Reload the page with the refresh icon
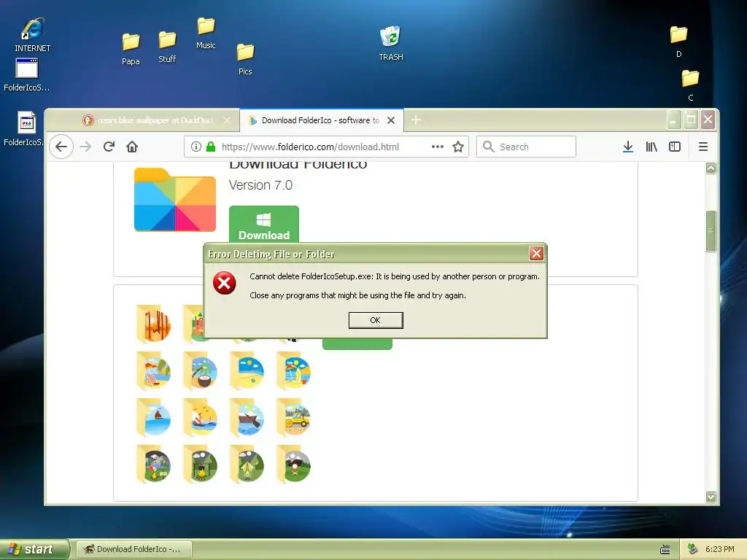747x560 pixels. coord(109,147)
